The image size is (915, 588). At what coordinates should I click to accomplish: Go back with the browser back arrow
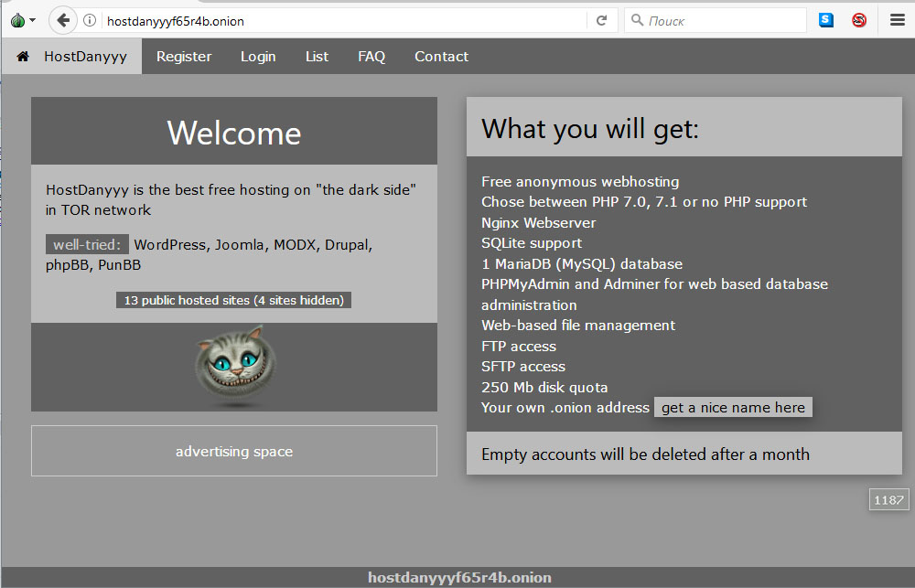click(x=62, y=20)
